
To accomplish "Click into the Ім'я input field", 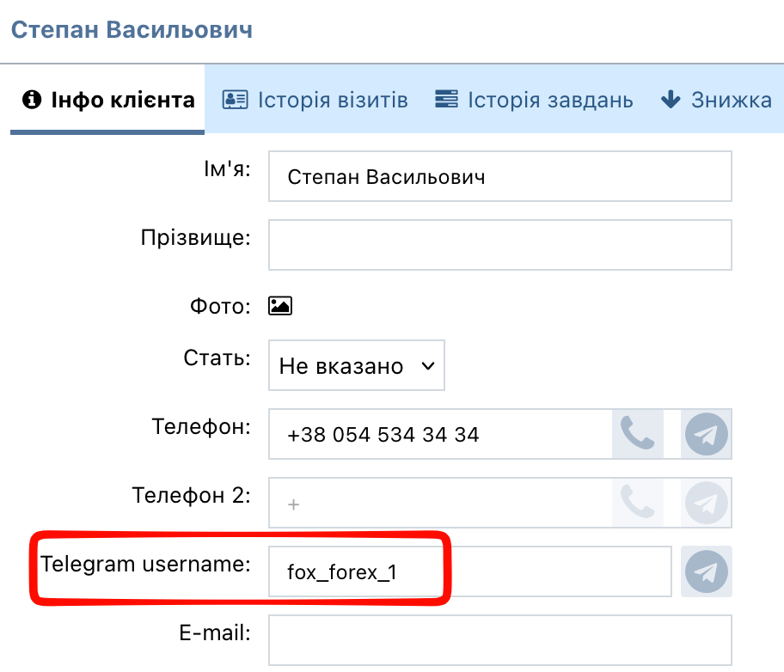I will click(x=499, y=177).
